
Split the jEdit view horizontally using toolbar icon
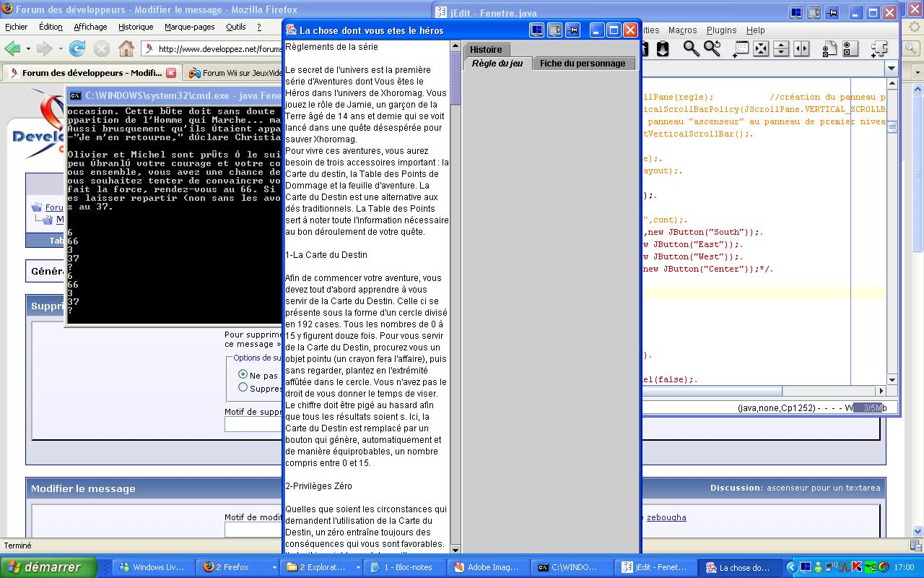click(782, 48)
